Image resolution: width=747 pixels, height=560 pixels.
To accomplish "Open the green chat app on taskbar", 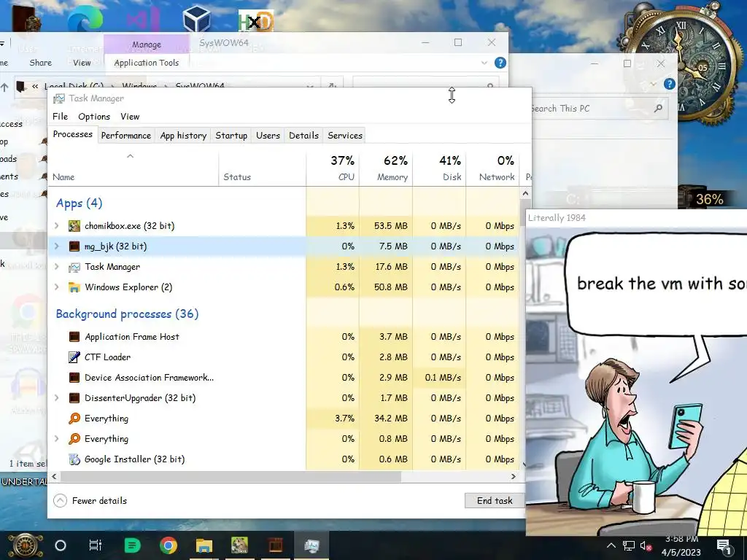I will pyautogui.click(x=133, y=545).
